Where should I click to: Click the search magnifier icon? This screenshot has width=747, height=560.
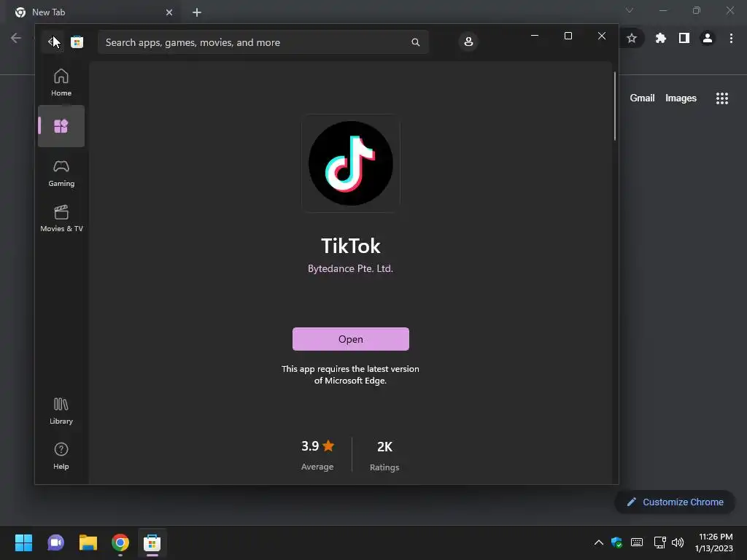click(x=415, y=42)
